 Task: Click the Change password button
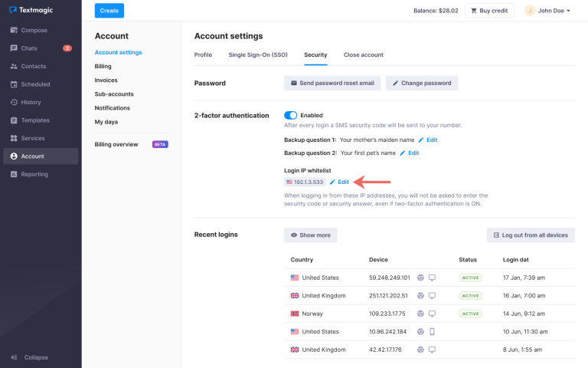click(421, 83)
